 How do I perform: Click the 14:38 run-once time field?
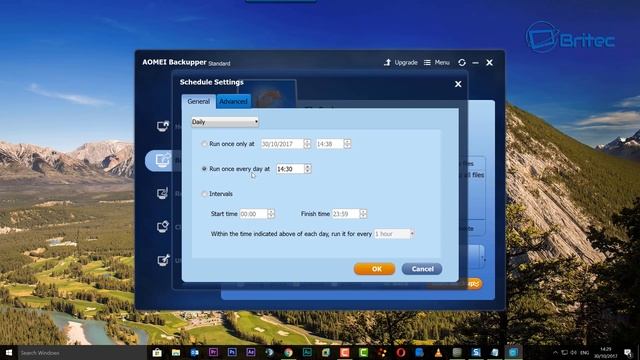pos(330,144)
